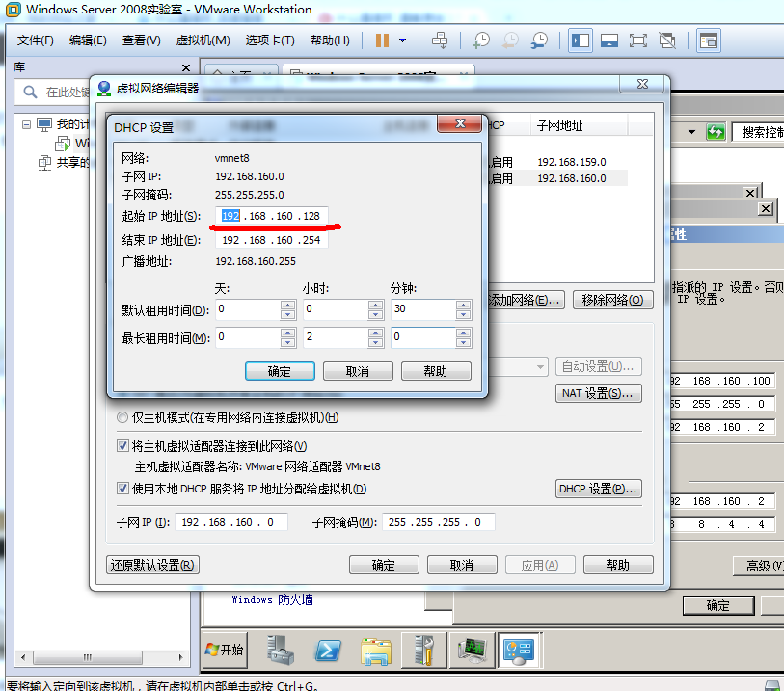784x691 pixels.
Task: Open NAT 设置(S) button
Action: tap(599, 393)
